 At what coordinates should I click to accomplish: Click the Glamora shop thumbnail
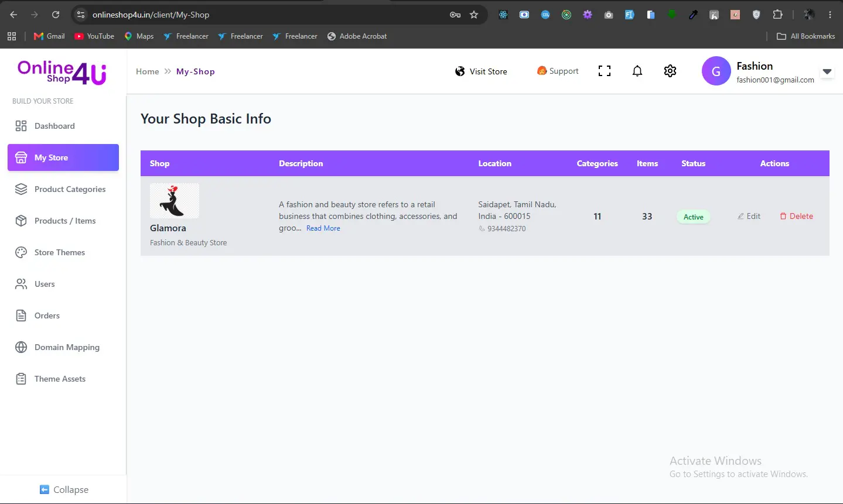coord(175,201)
